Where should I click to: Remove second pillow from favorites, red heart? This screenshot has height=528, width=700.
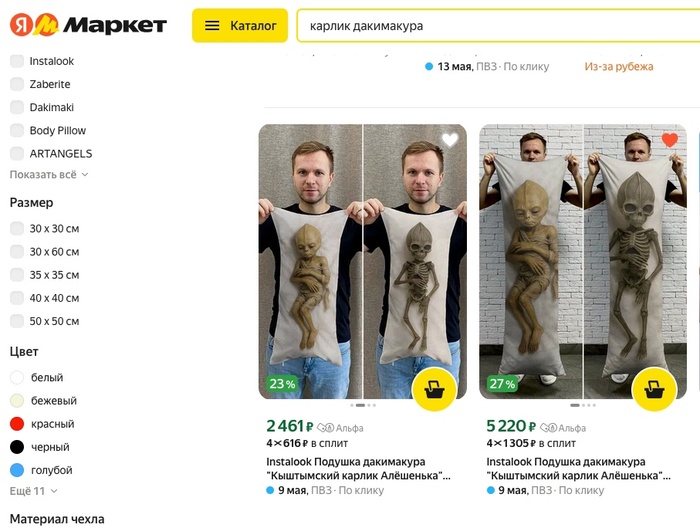670,140
